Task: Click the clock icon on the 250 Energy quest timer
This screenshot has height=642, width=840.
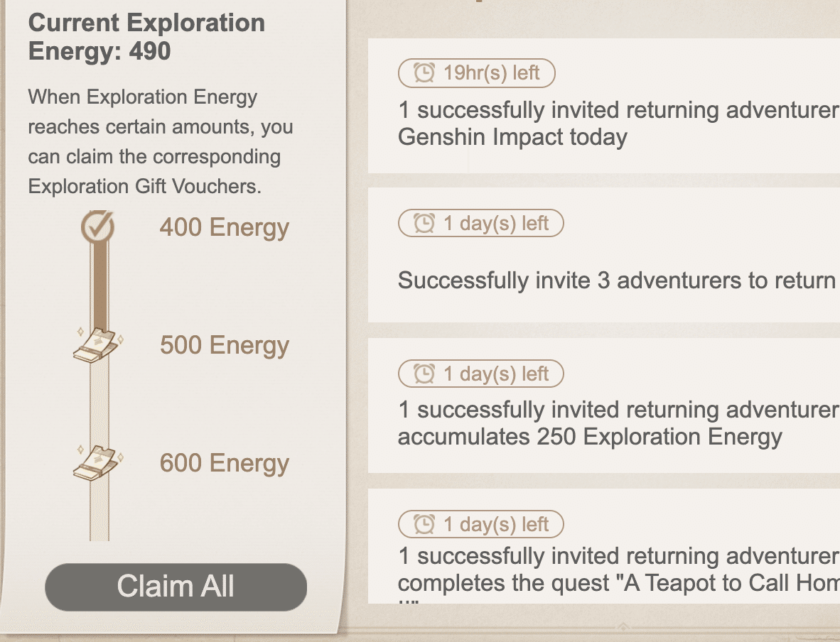Action: click(424, 374)
